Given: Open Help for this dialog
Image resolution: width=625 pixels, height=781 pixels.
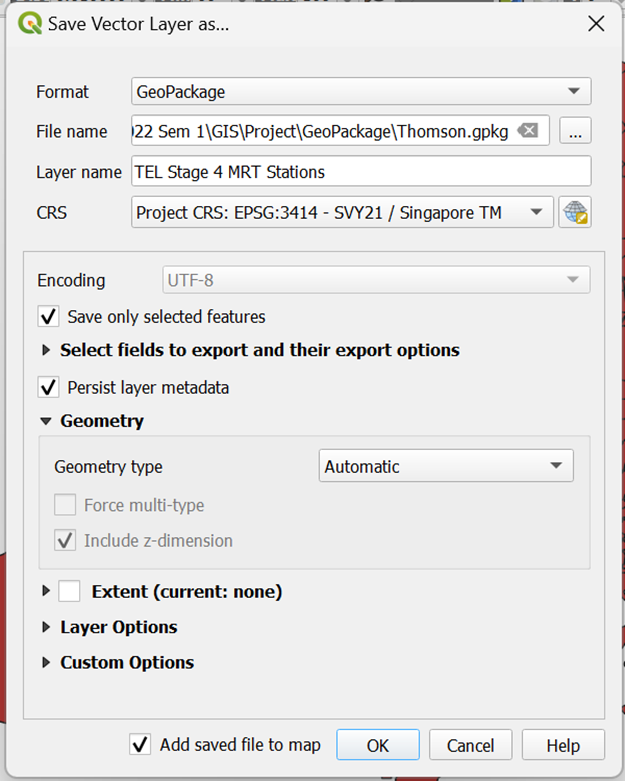Looking at the screenshot, I should [563, 745].
